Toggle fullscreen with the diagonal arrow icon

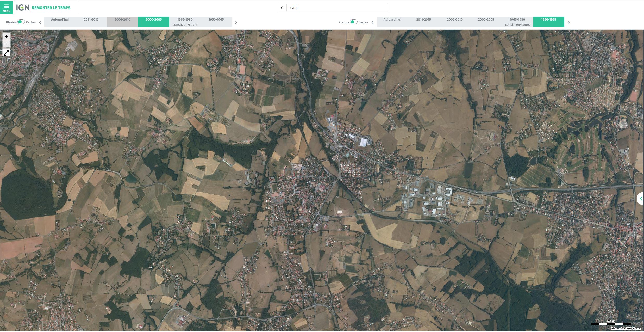tap(6, 53)
